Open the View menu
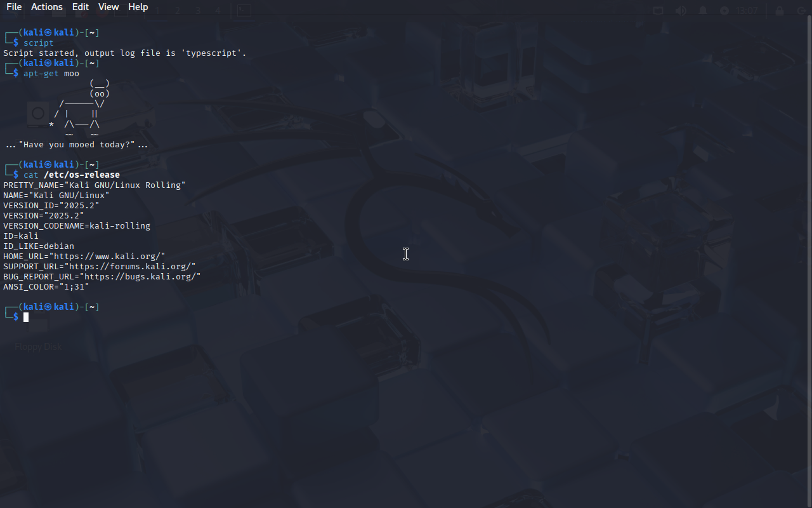812x508 pixels. point(108,7)
